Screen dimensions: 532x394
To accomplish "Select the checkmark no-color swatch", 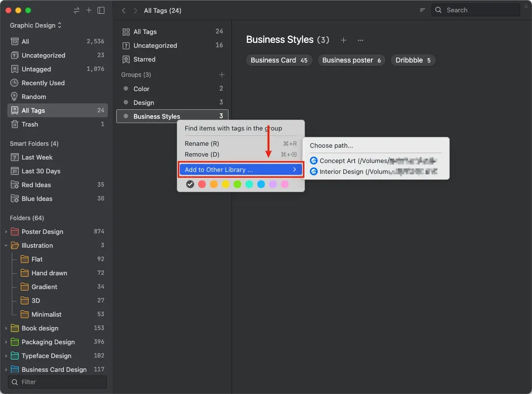I will pyautogui.click(x=190, y=184).
